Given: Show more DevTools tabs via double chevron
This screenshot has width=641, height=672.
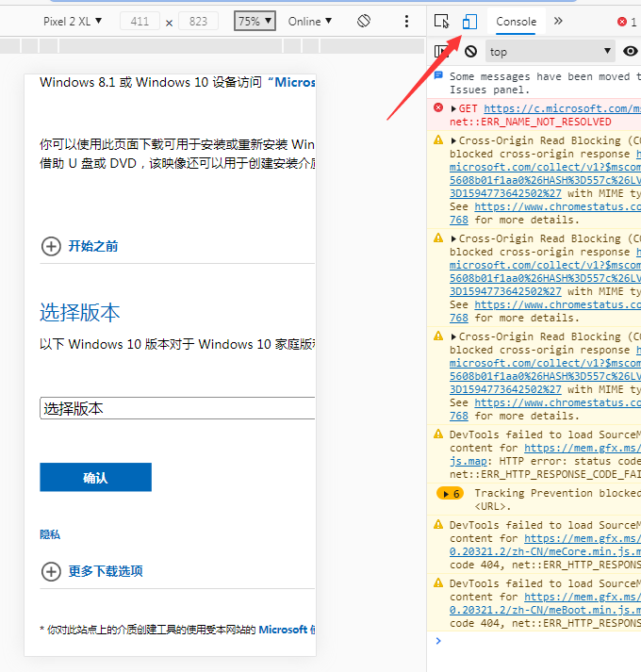Looking at the screenshot, I should (558, 21).
